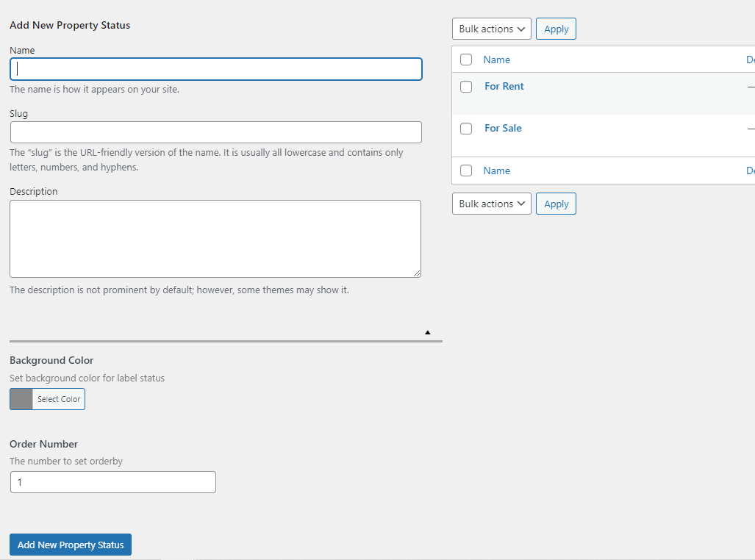Click inside the Description text area
The image size is (755, 560).
coord(215,239)
